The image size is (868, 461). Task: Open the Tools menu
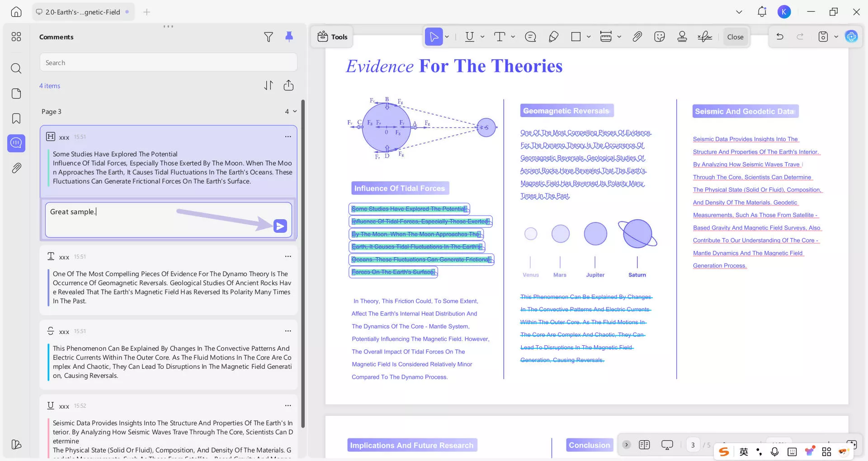click(x=332, y=37)
